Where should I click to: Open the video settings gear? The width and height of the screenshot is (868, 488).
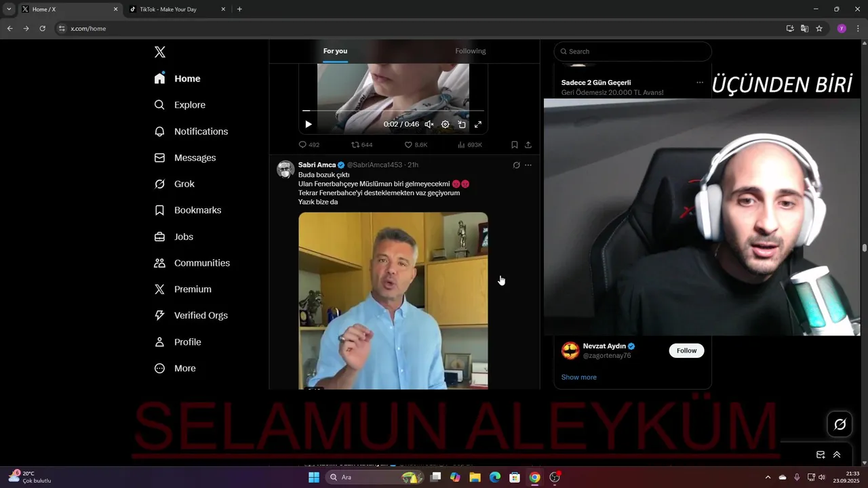click(446, 125)
